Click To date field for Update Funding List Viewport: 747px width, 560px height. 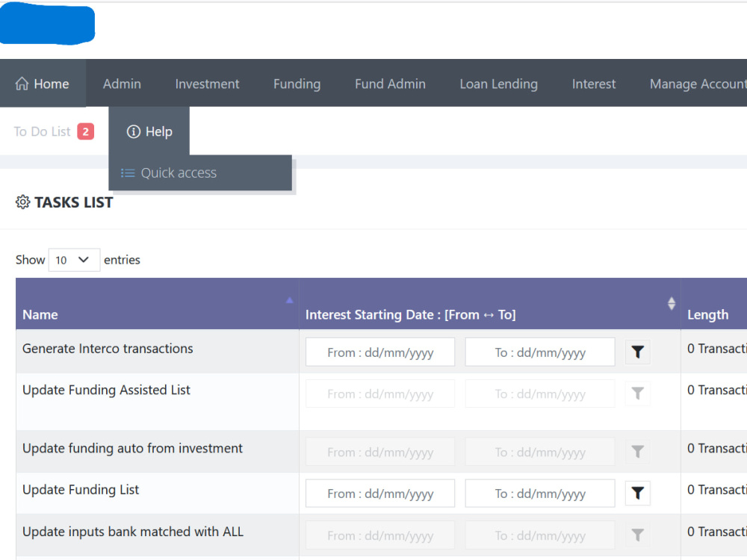pos(540,493)
